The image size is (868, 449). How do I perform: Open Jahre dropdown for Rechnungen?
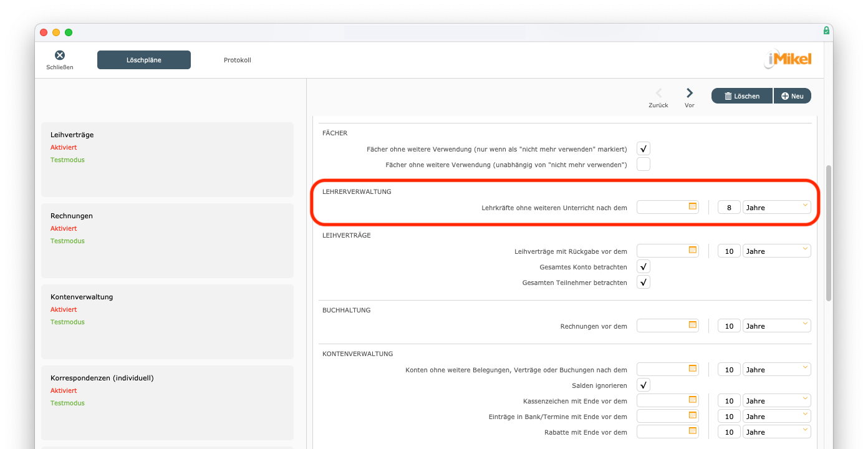tap(776, 326)
